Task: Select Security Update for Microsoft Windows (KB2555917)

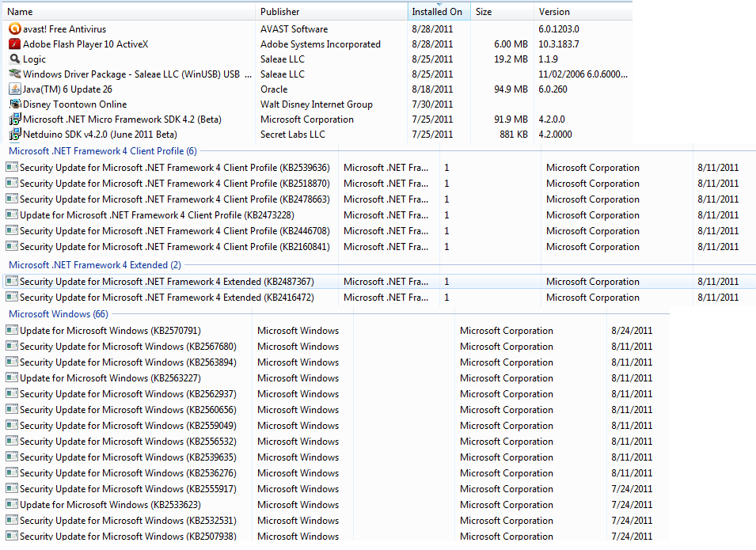Action: point(127,489)
